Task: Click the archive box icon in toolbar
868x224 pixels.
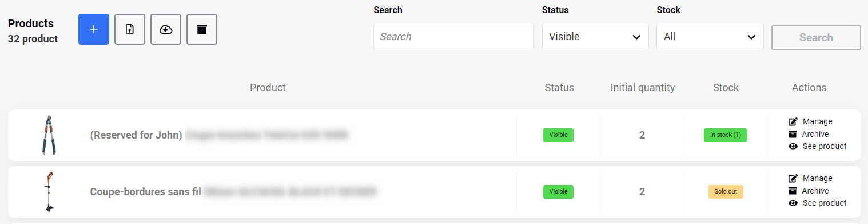Action: 202,29
